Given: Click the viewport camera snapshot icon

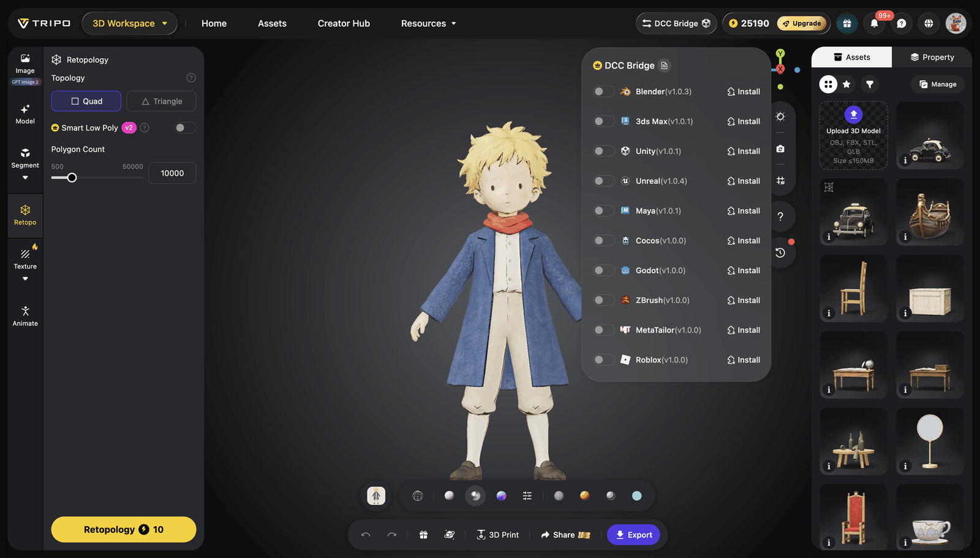Looking at the screenshot, I should pyautogui.click(x=780, y=149).
